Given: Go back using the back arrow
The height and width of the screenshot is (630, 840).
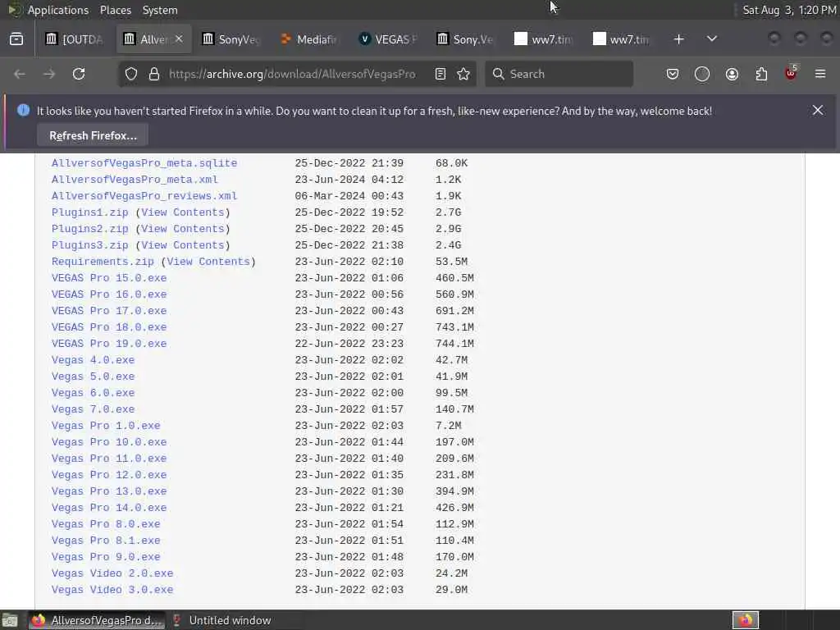Looking at the screenshot, I should coord(20,74).
